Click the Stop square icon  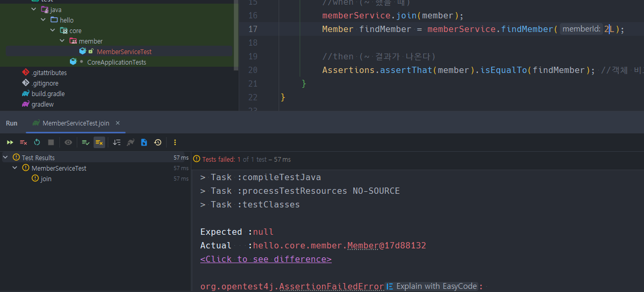pyautogui.click(x=51, y=142)
